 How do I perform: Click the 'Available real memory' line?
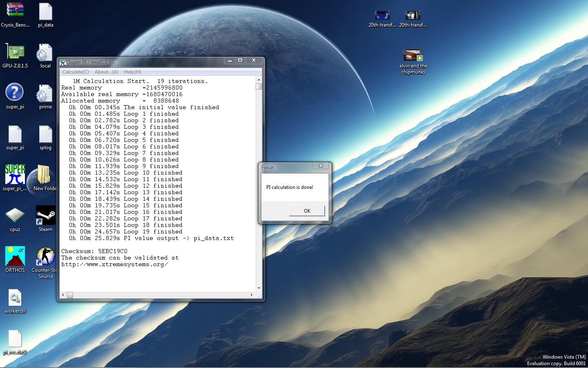click(x=122, y=94)
